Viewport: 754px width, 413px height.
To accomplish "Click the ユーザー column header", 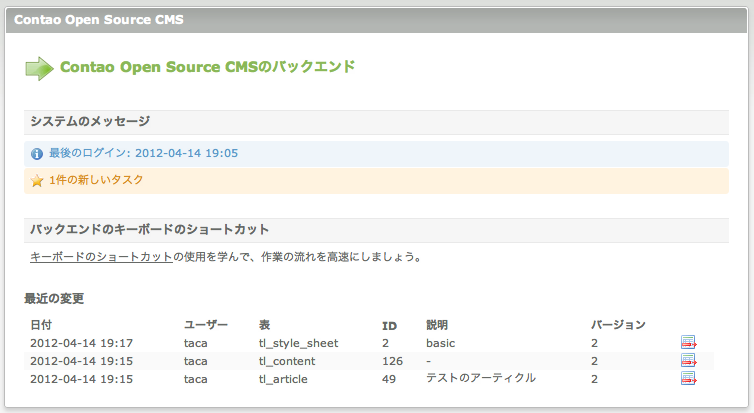I will (206, 325).
